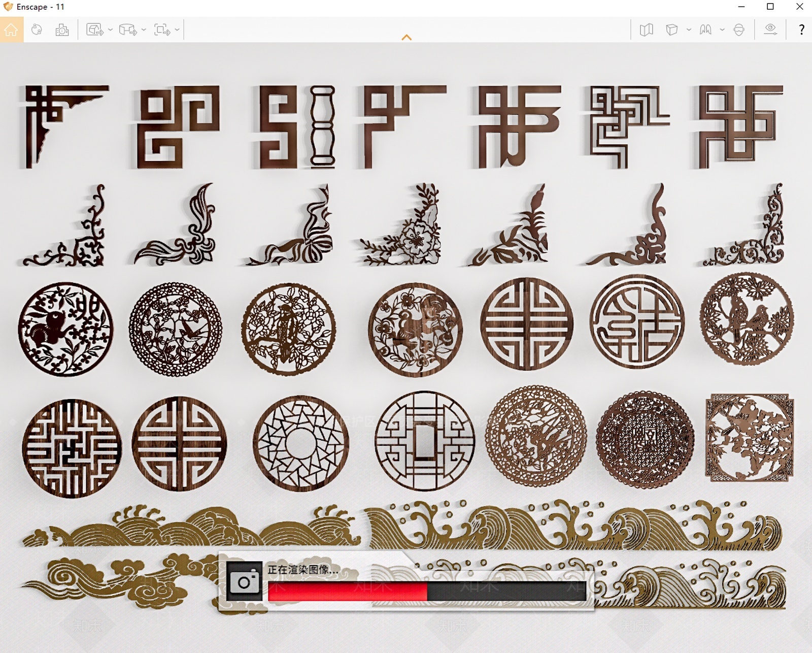Viewport: 812px width, 653px height.
Task: Close the Enscape window
Action: (799, 7)
